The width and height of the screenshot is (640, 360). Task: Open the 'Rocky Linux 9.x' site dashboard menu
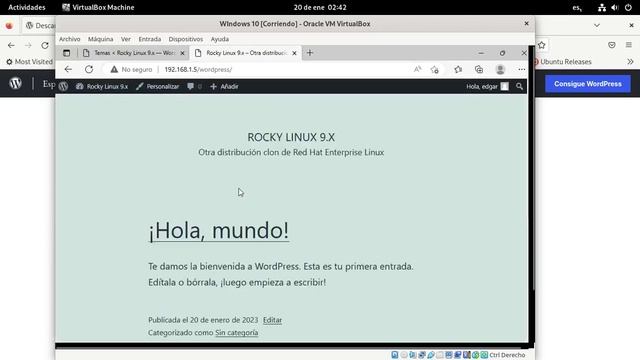(102, 86)
